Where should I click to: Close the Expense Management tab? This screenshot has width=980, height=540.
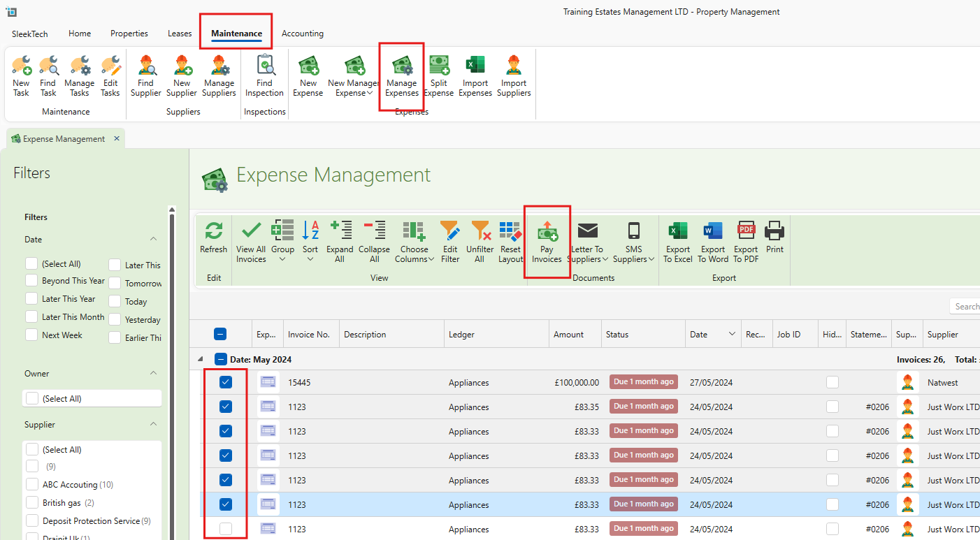coord(117,138)
